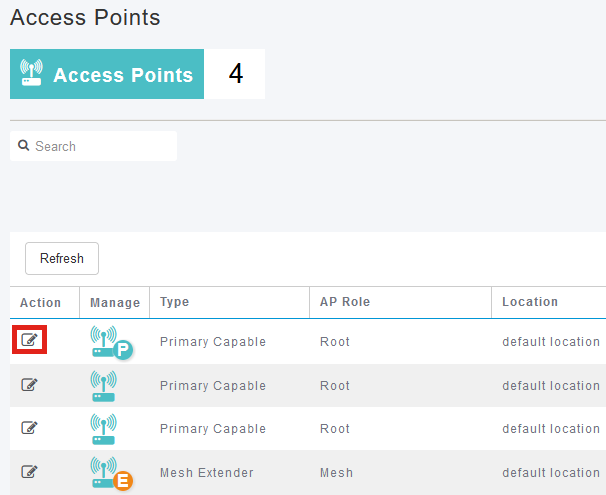
Task: Edit the Mesh Extender access point
Action: pos(29,471)
